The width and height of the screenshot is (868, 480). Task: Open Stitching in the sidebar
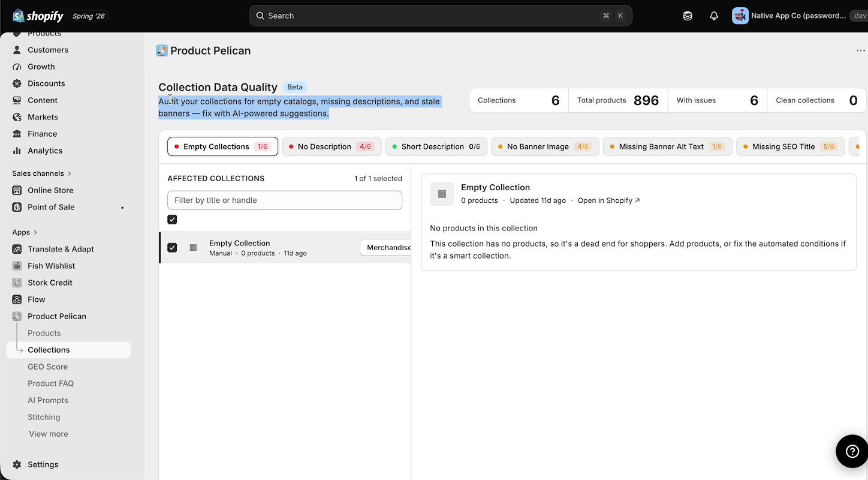tap(44, 417)
